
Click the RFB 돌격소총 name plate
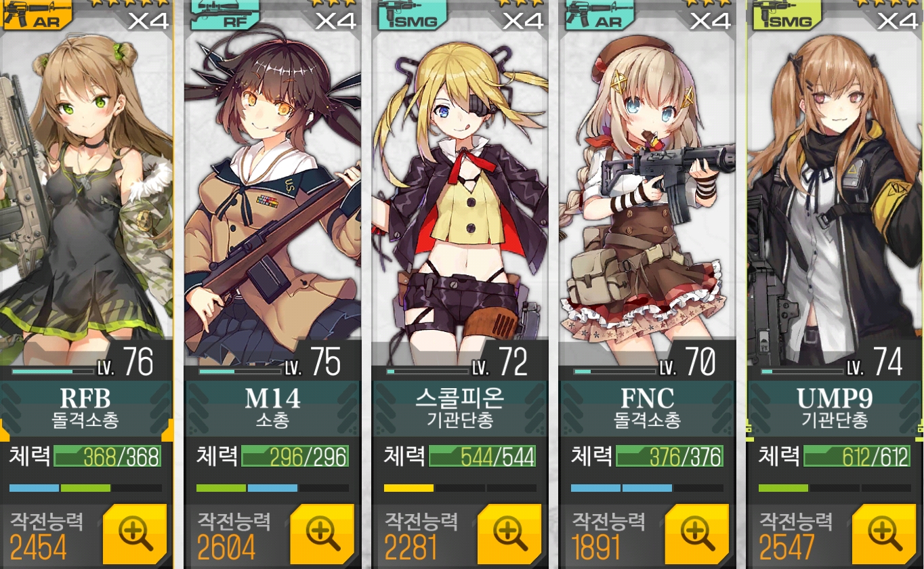click(x=86, y=408)
